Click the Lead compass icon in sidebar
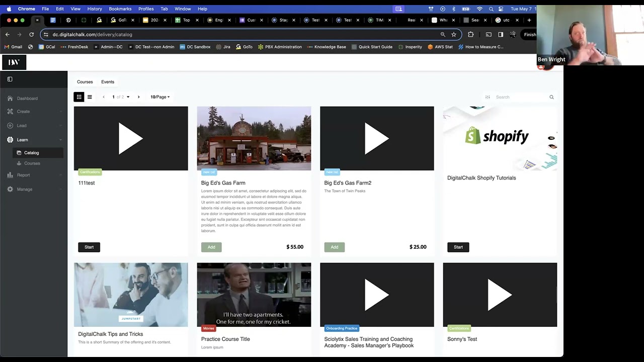 (10, 126)
